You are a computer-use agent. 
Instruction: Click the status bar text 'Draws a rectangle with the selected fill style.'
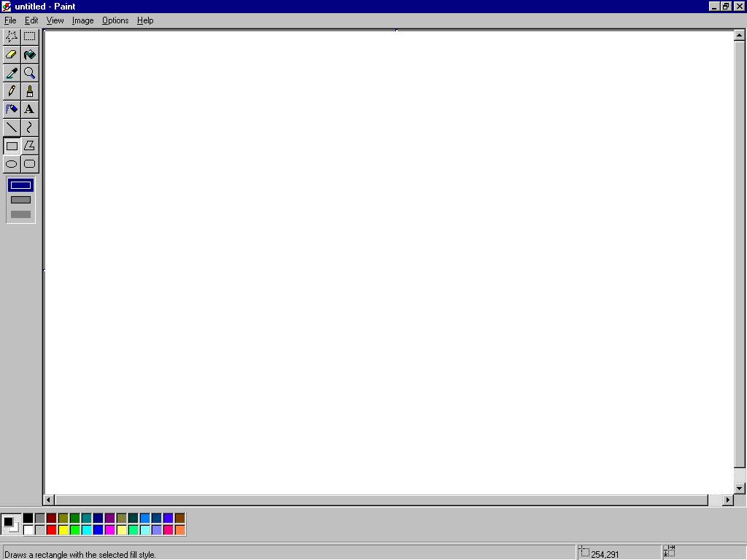80,555
